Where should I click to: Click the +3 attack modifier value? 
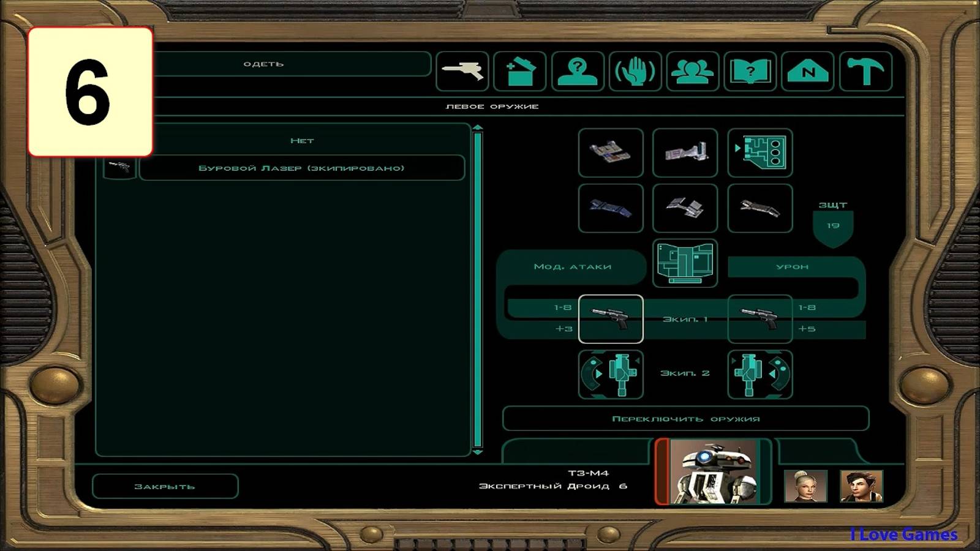(x=564, y=329)
